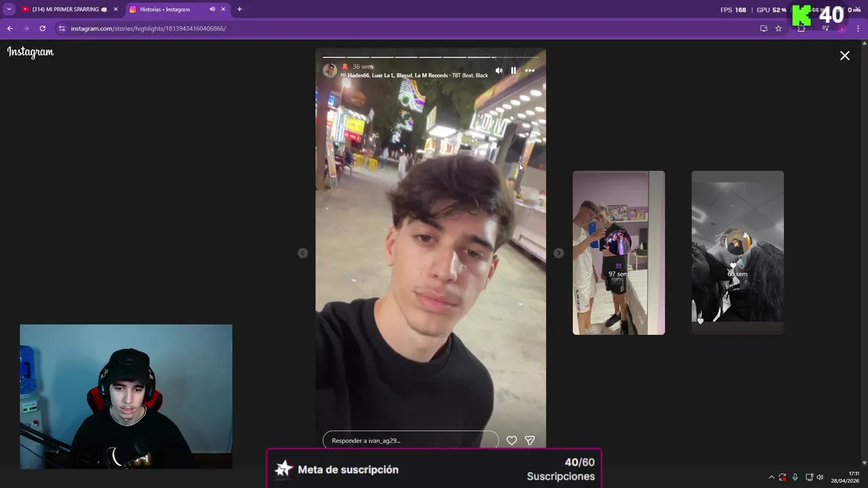Expand the tab search dropdown

9,9
